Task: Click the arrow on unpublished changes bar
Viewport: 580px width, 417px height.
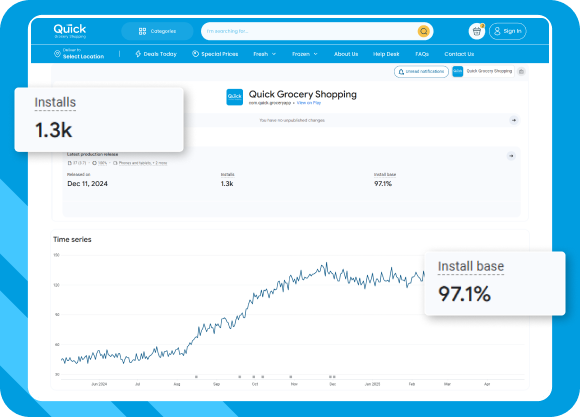Action: tap(514, 120)
